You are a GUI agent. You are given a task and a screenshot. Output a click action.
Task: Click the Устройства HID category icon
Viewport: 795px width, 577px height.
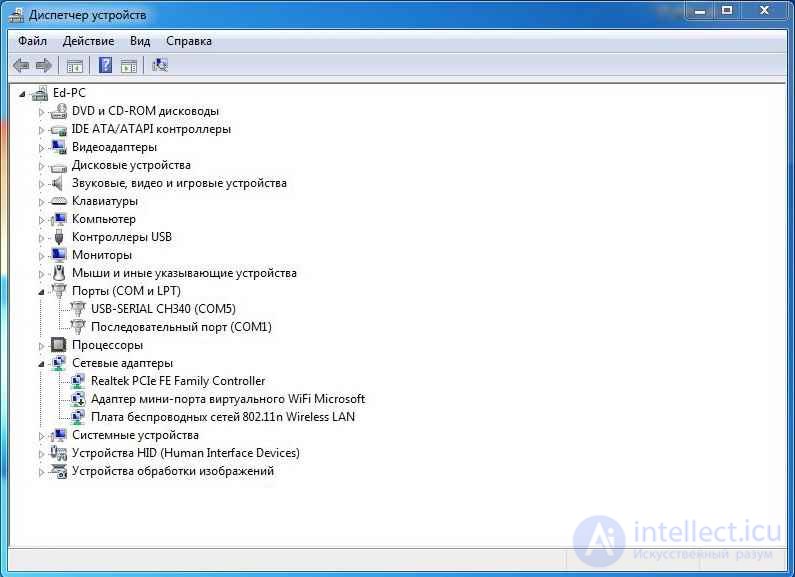pyautogui.click(x=58, y=453)
